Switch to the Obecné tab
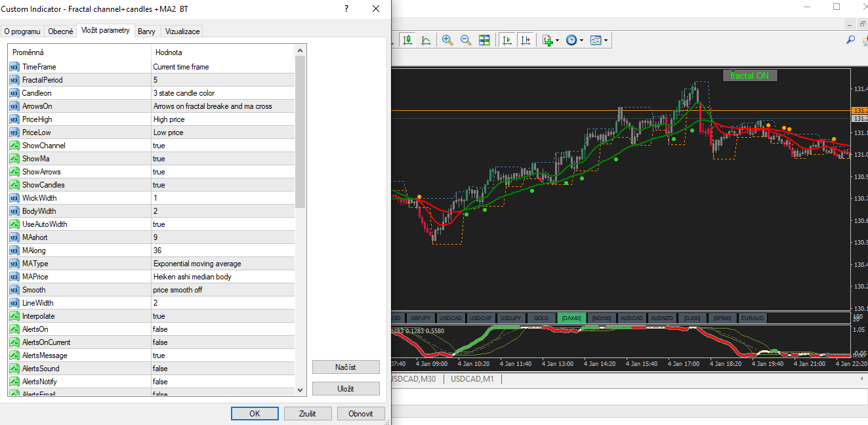This screenshot has width=868, height=425. pyautogui.click(x=60, y=31)
